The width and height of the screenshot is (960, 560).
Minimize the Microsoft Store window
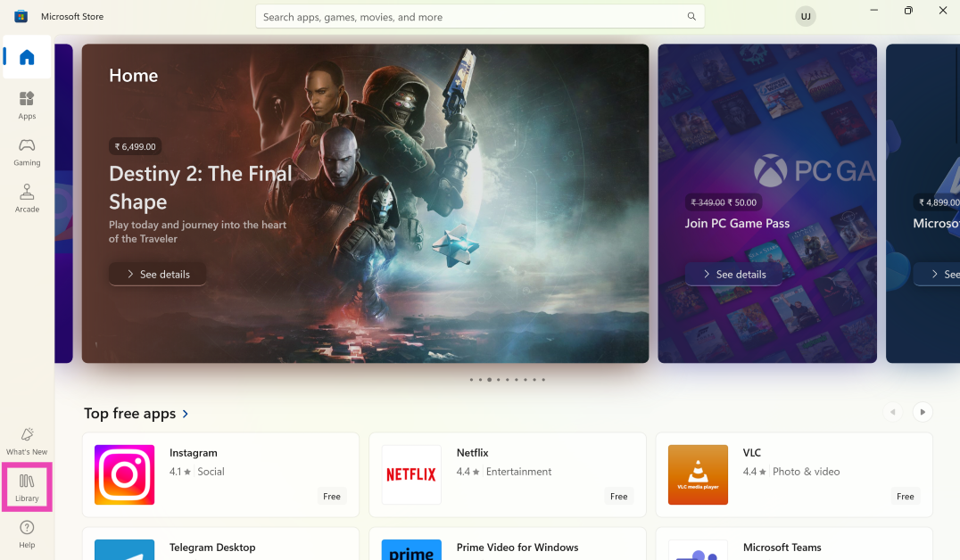point(873,11)
